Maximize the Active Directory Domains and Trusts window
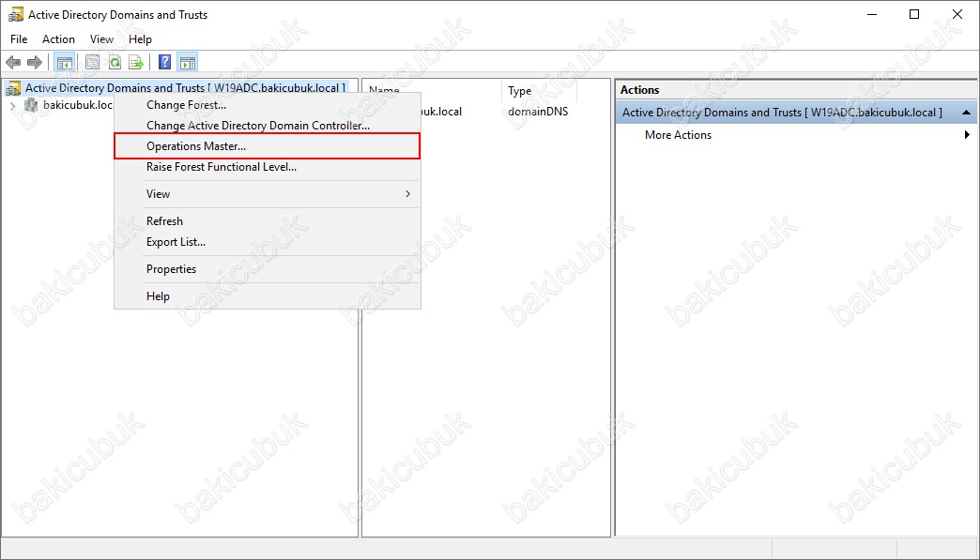980x560 pixels. point(914,14)
